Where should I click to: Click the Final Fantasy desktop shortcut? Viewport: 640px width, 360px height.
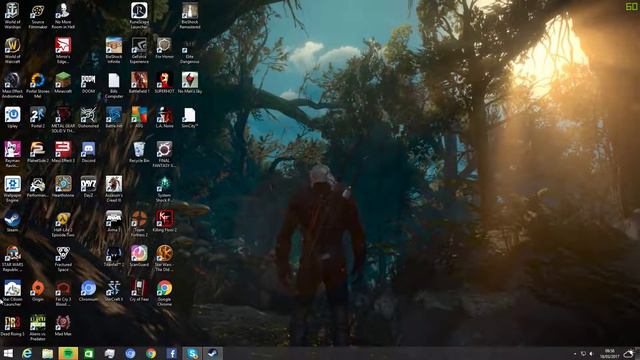pos(164,155)
